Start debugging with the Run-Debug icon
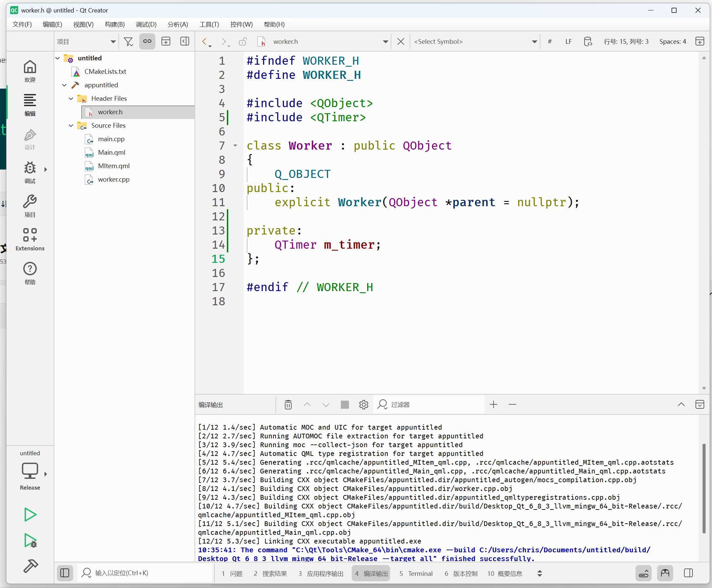This screenshot has width=712, height=588. [x=30, y=540]
